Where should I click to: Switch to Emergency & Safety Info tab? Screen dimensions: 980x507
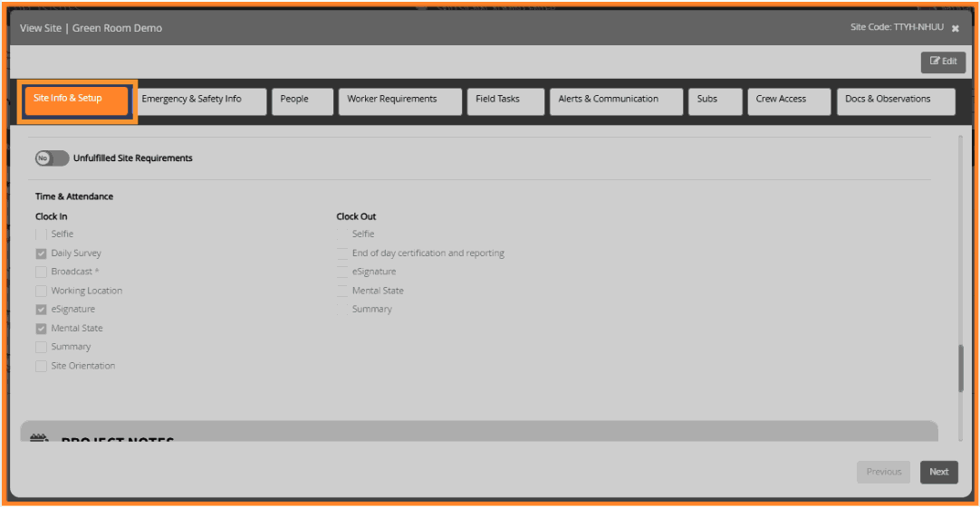pyautogui.click(x=200, y=101)
